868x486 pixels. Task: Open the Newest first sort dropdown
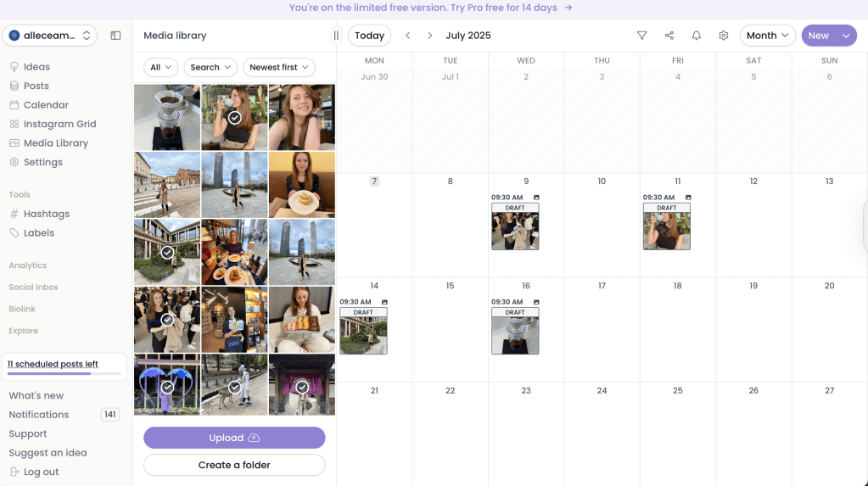(x=279, y=67)
